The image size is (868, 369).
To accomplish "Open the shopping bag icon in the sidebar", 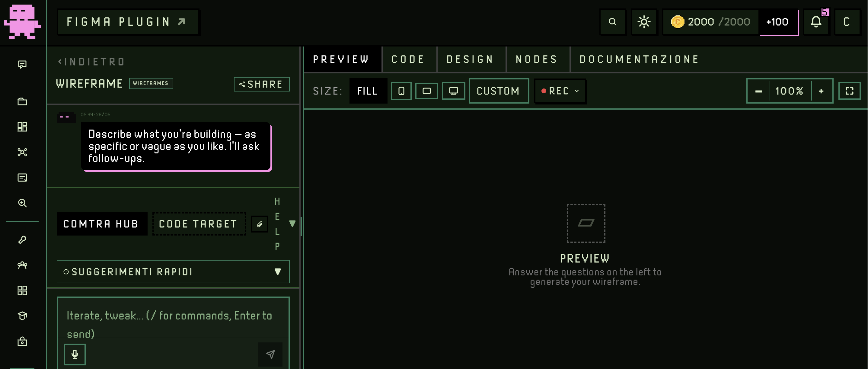I will pos(22,341).
